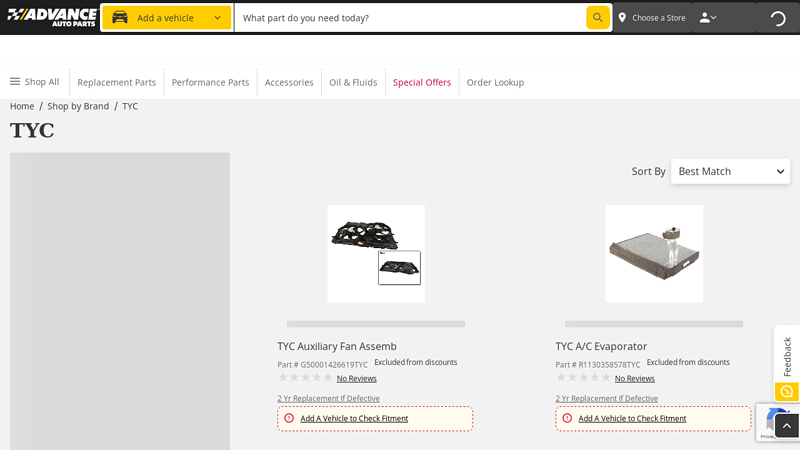Open Special Offers menu
Image resolution: width=800 pixels, height=450 pixels.
422,82
